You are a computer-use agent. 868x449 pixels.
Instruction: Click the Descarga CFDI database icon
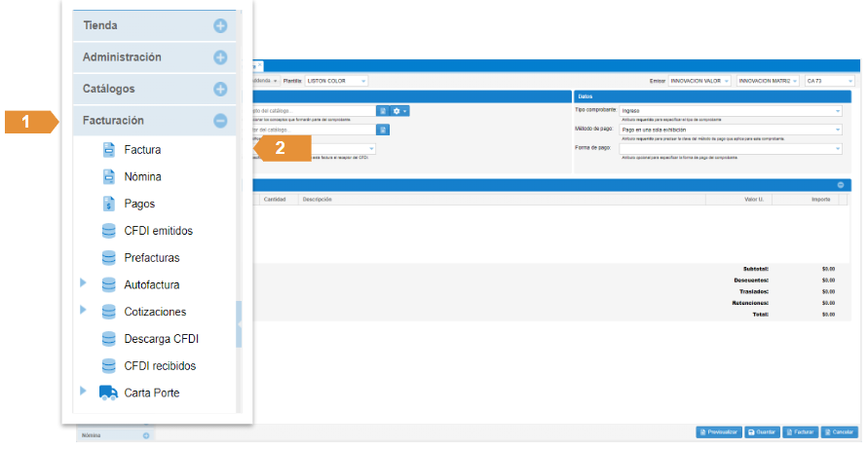(109, 340)
